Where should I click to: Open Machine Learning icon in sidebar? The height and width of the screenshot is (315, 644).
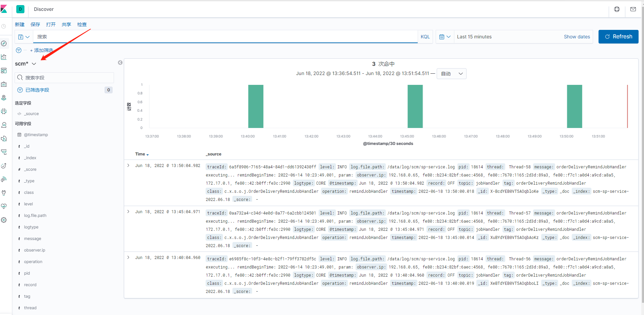[x=4, y=111]
